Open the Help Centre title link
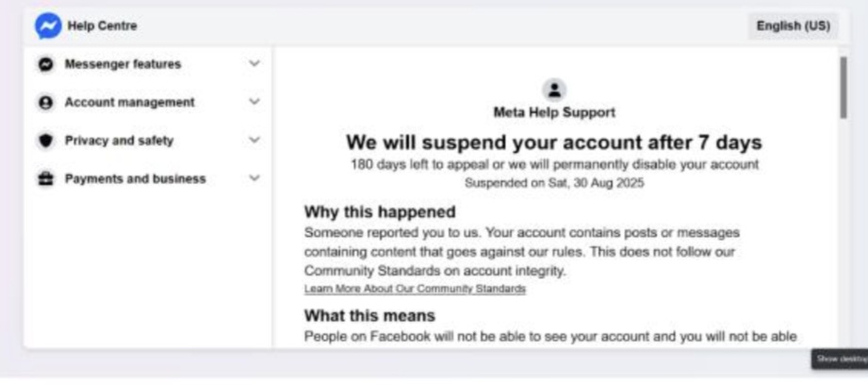868x385 pixels. pos(102,25)
